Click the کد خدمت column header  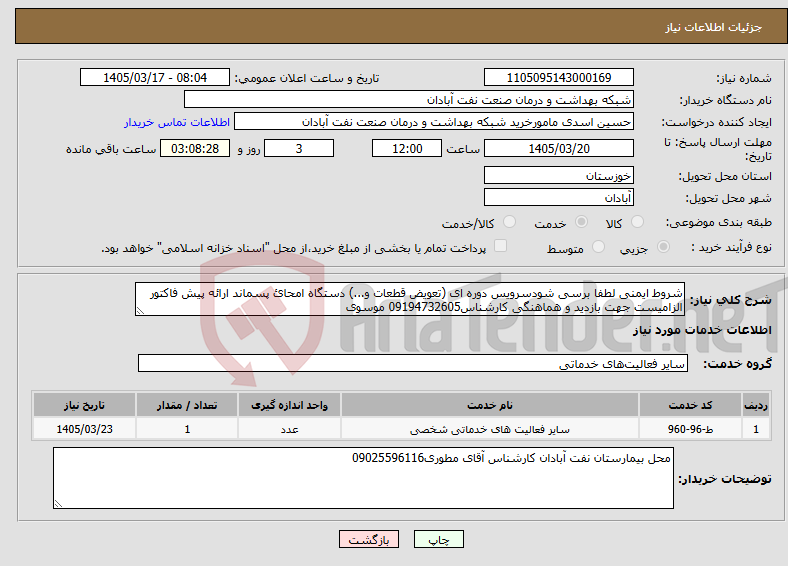[x=691, y=405]
